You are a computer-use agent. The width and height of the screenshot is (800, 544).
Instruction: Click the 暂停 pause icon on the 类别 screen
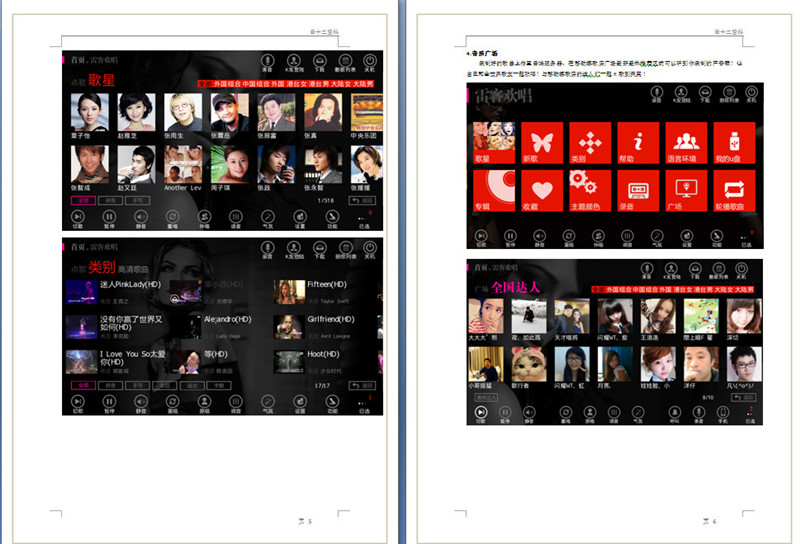pyautogui.click(x=109, y=404)
